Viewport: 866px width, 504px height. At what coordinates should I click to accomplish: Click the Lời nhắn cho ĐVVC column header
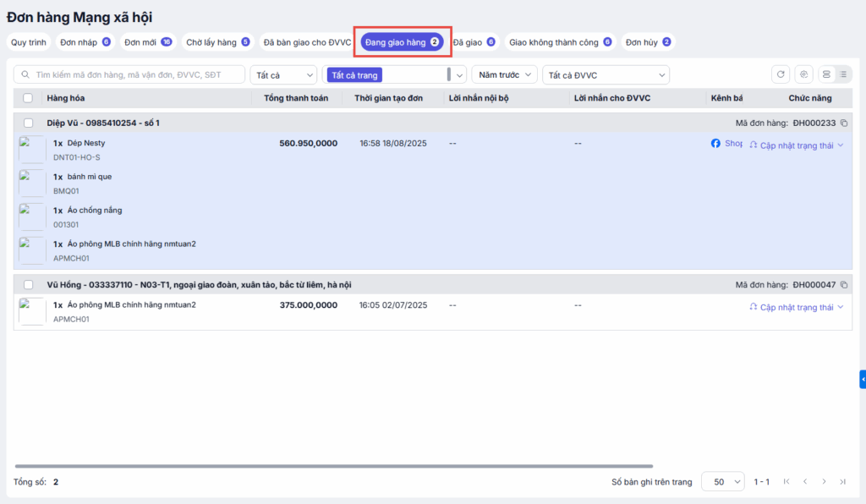(612, 98)
